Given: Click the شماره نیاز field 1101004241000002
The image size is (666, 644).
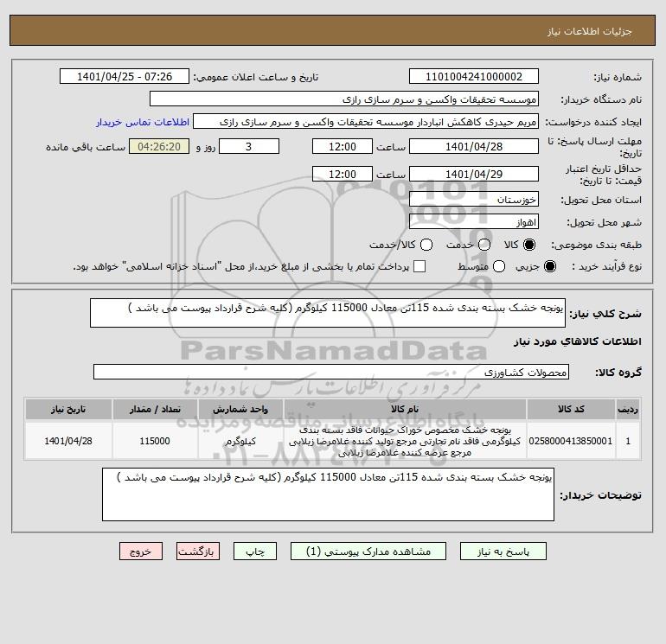Looking at the screenshot, I should click(474, 76).
